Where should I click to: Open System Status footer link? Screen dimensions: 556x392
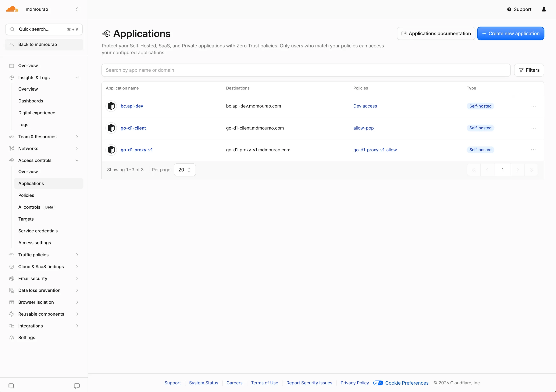[203, 383]
